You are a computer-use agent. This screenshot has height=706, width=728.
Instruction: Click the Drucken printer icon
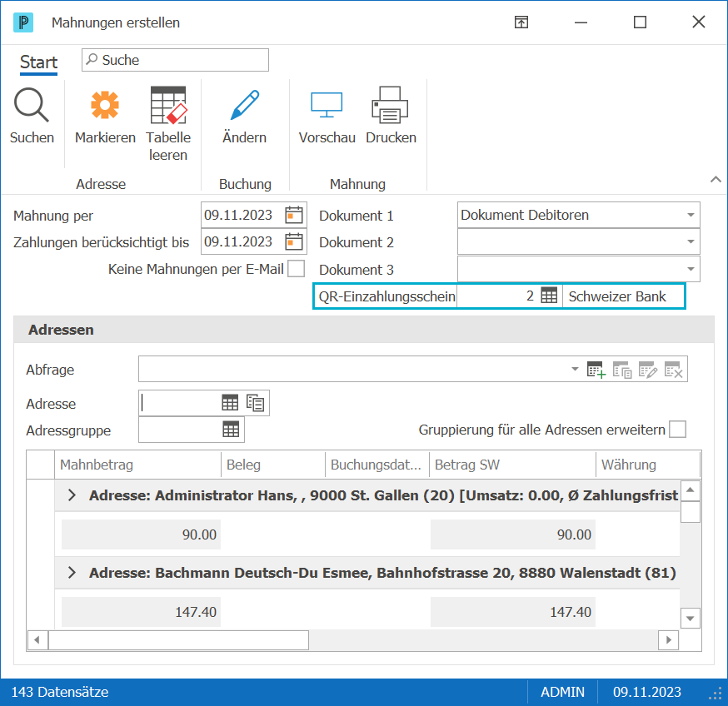(x=391, y=105)
